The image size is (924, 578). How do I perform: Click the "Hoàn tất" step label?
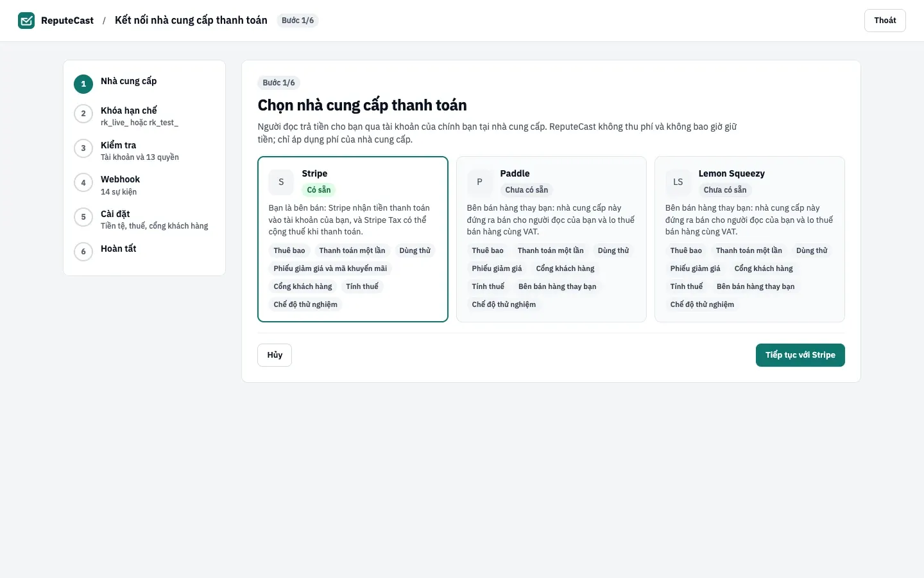[119, 249]
